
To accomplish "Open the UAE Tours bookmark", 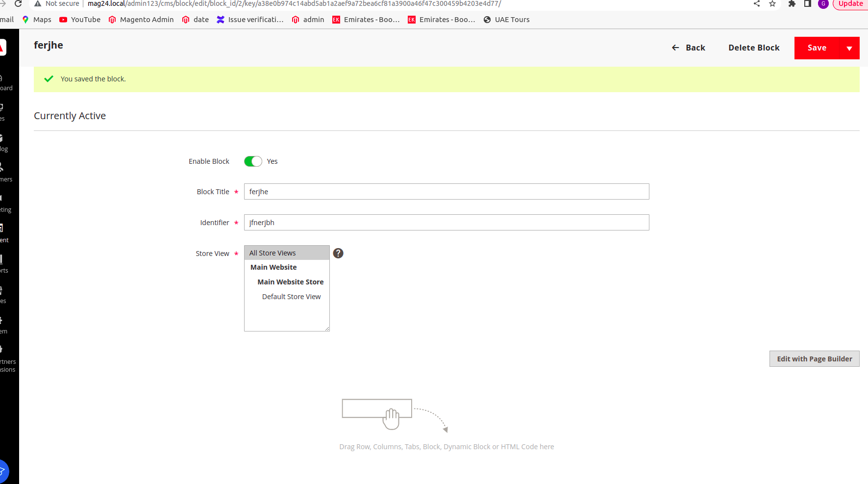I will 506,20.
